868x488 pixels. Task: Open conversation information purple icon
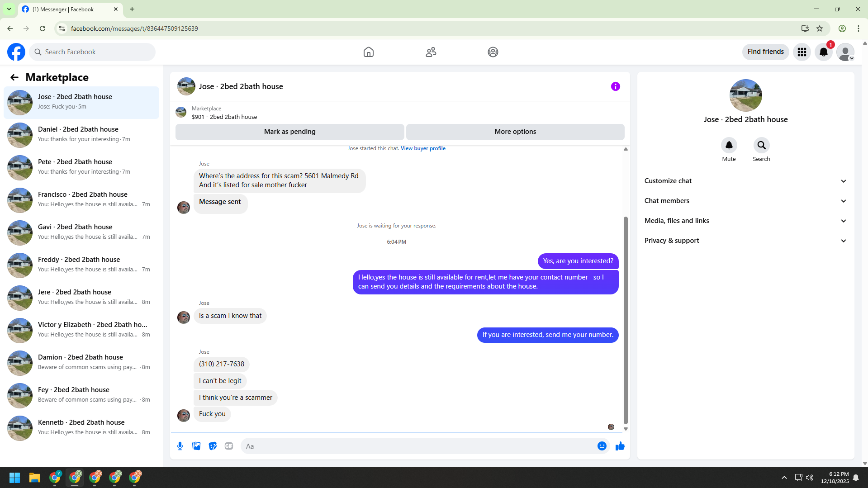tap(616, 86)
